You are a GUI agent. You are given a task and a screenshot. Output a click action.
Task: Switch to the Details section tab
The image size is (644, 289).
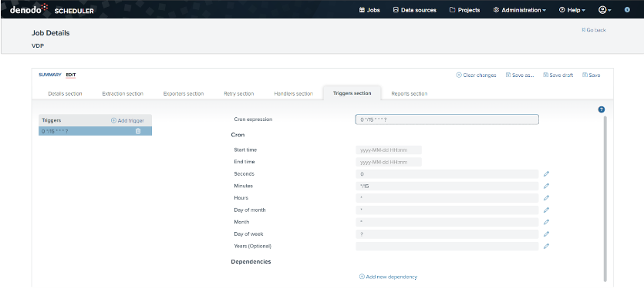pyautogui.click(x=65, y=93)
